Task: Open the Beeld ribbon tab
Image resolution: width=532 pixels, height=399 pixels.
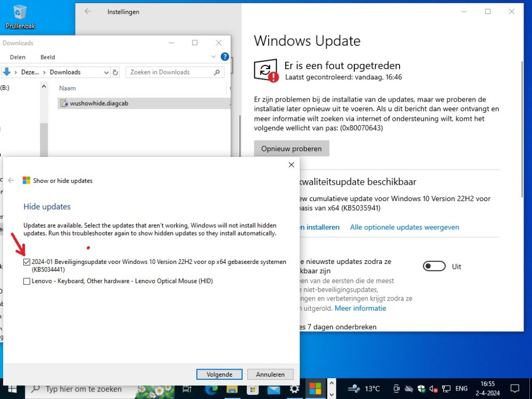Action: [x=47, y=57]
